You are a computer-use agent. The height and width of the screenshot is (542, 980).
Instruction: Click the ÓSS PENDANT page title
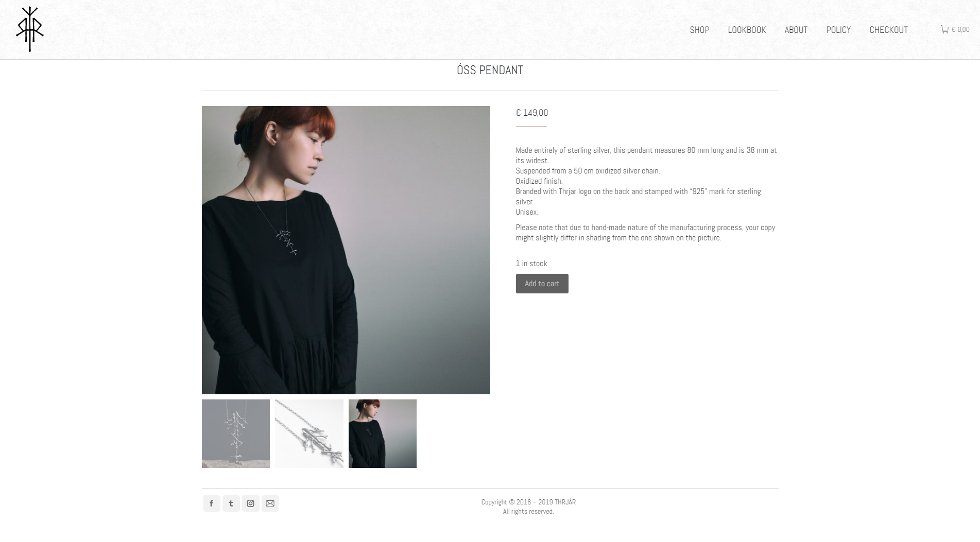point(490,70)
